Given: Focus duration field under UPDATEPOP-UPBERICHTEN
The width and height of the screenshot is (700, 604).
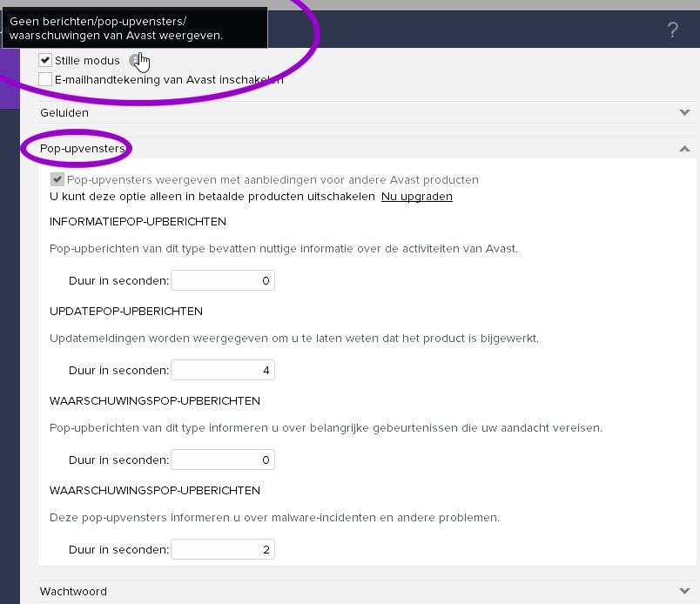Looking at the screenshot, I should pos(223,370).
